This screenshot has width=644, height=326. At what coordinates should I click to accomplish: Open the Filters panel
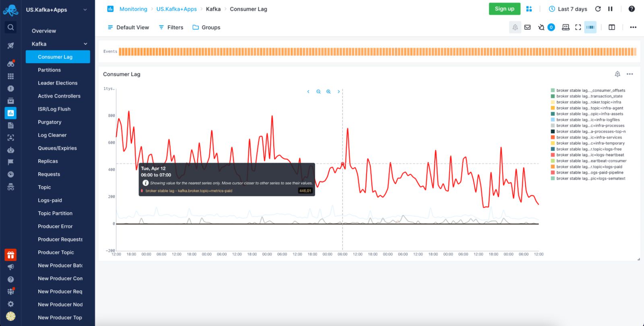coord(171,27)
